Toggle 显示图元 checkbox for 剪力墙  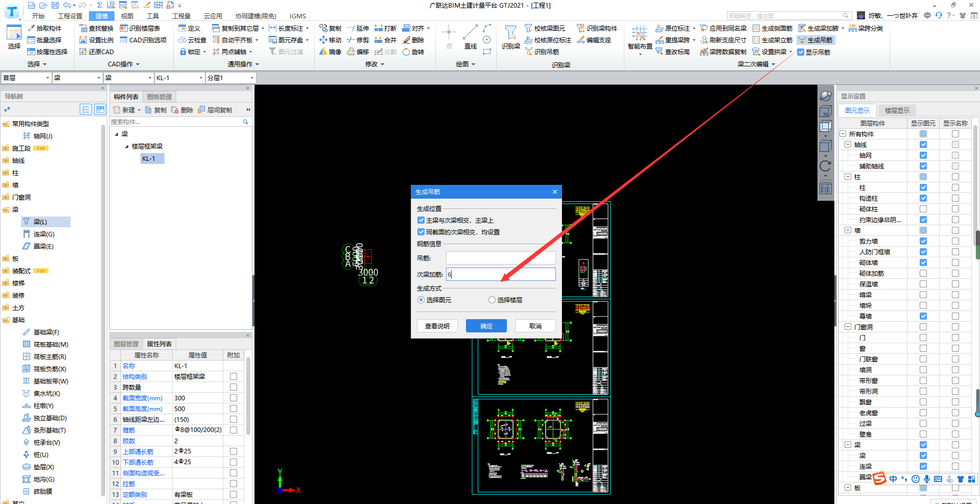click(923, 241)
